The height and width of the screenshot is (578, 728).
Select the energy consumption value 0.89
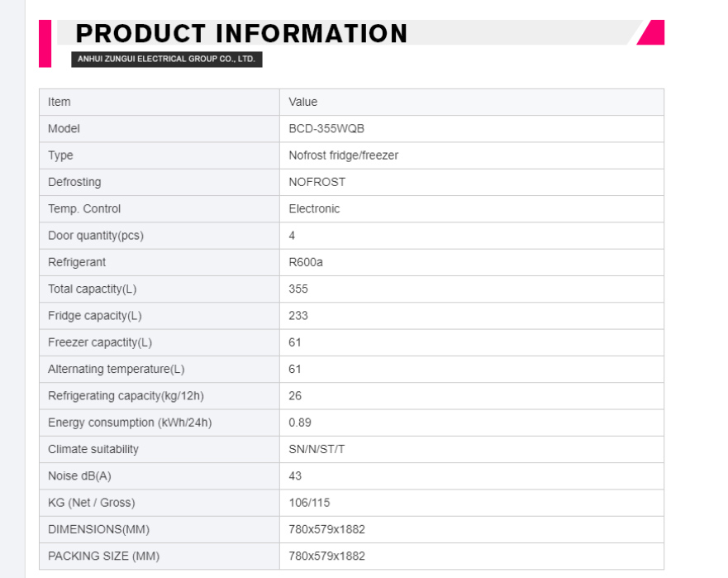click(300, 423)
